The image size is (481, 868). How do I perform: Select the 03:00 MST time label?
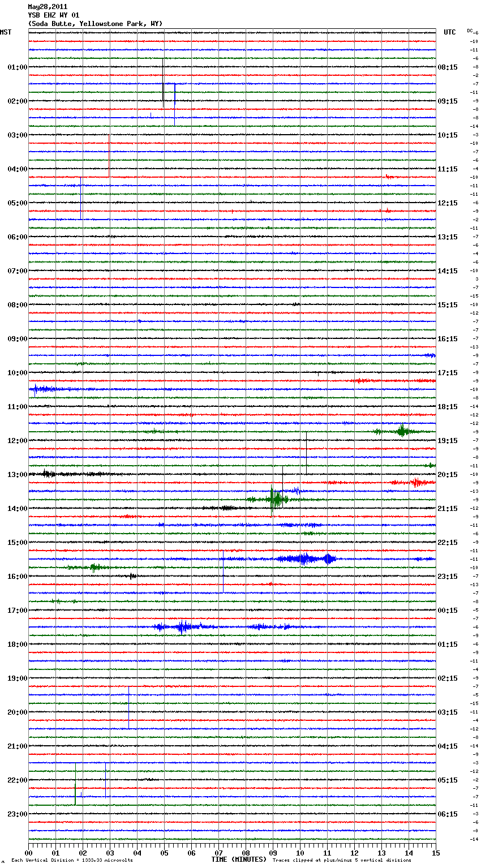click(x=17, y=135)
